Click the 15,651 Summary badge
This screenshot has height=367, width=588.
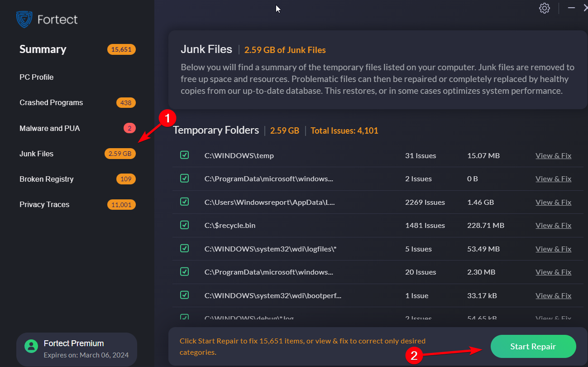pos(121,49)
